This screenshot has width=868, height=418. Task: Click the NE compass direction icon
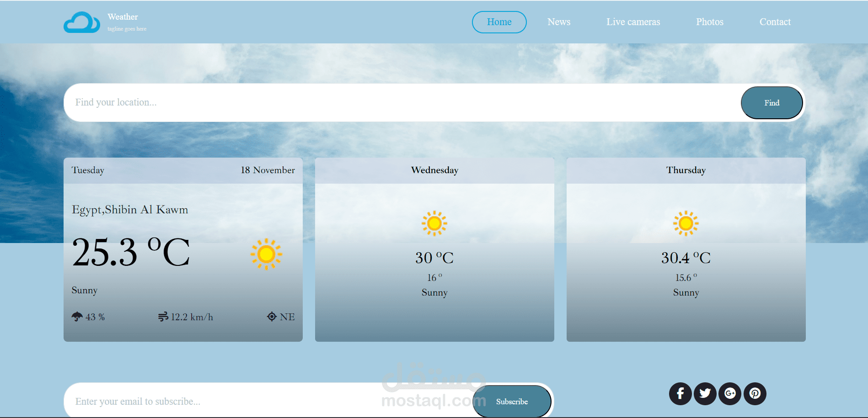[272, 316]
